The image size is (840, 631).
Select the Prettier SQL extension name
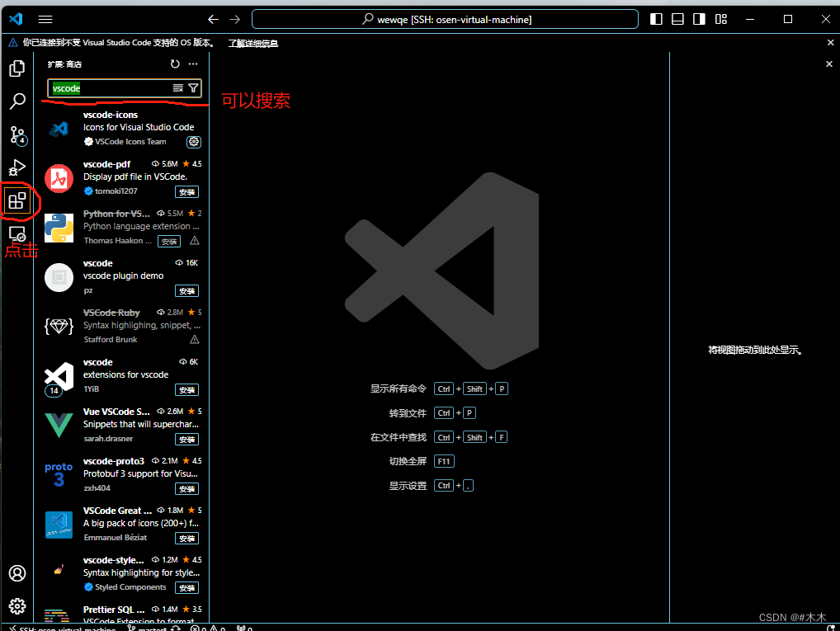[114, 610]
